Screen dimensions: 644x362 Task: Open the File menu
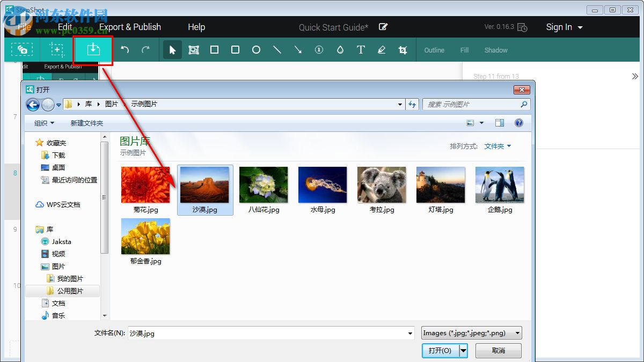pyautogui.click(x=25, y=27)
